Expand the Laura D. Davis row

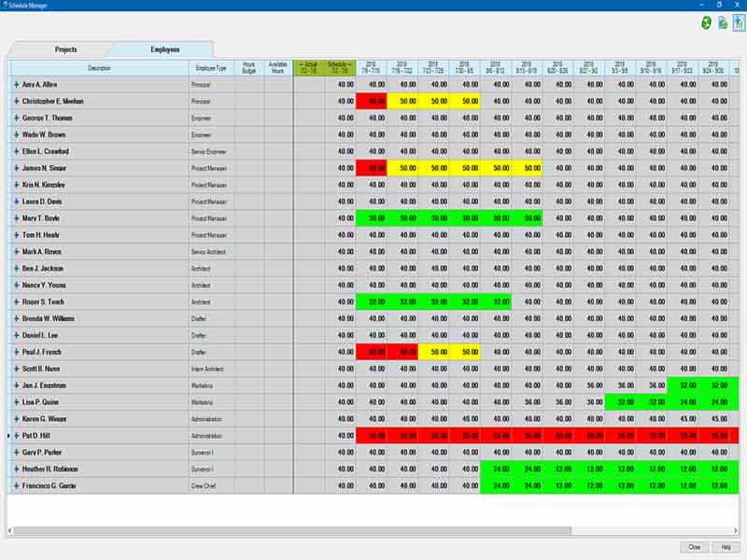click(x=16, y=202)
